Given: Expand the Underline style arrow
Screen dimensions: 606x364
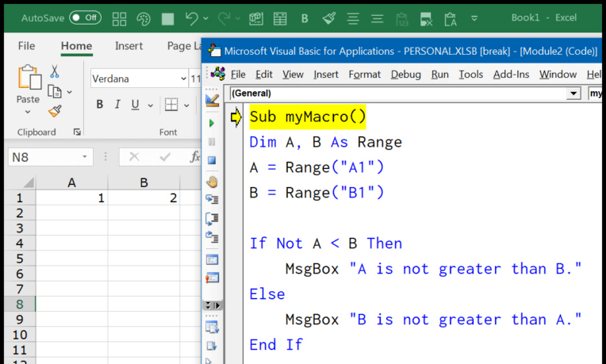Looking at the screenshot, I should pyautogui.click(x=151, y=105).
